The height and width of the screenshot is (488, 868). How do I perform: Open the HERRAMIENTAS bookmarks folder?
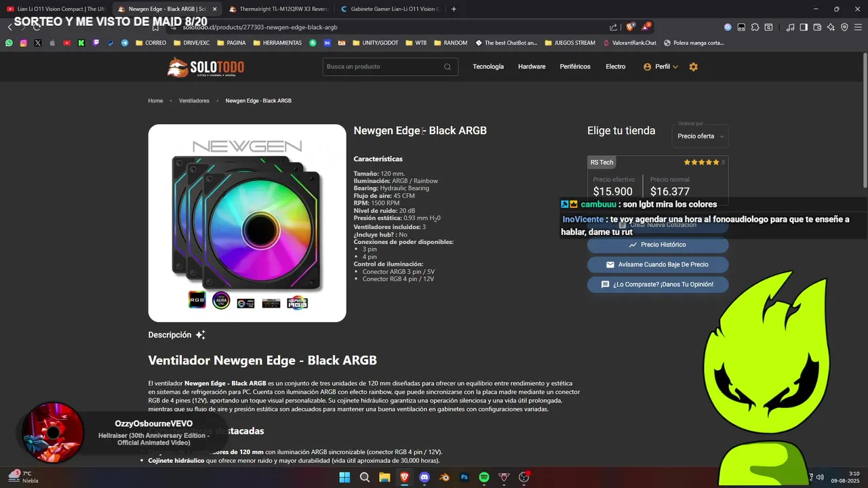point(277,43)
